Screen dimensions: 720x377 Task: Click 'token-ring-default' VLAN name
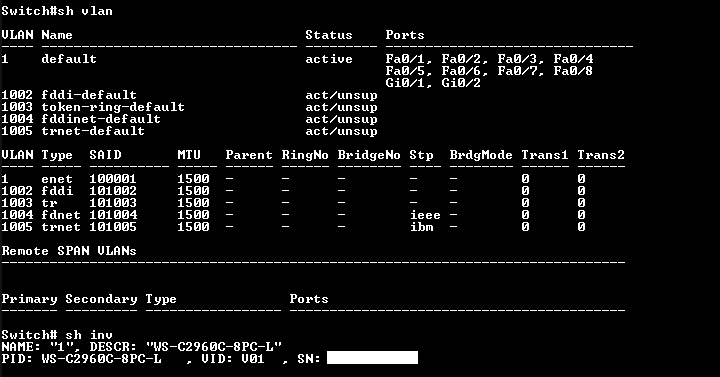(x=113, y=107)
